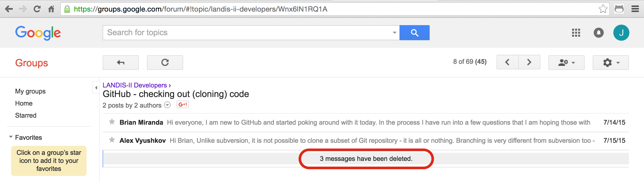Star Alex Vyushkov's post
This screenshot has width=644, height=182.
click(112, 140)
